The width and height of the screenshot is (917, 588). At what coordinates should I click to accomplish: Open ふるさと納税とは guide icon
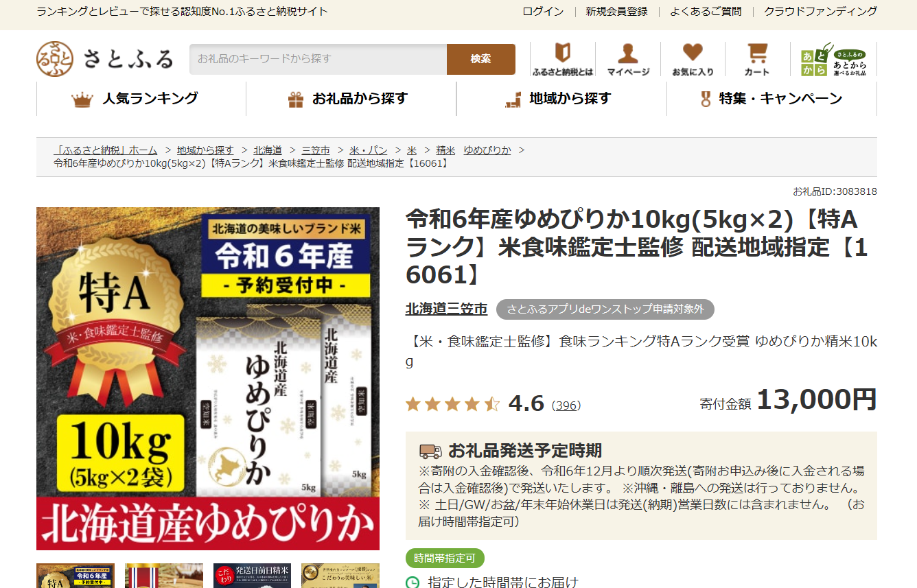pos(563,59)
